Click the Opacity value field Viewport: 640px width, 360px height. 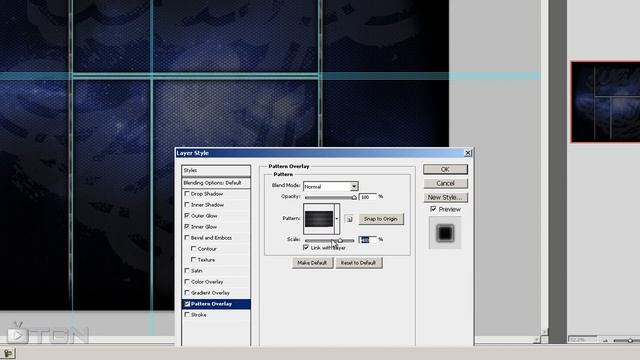pos(367,197)
